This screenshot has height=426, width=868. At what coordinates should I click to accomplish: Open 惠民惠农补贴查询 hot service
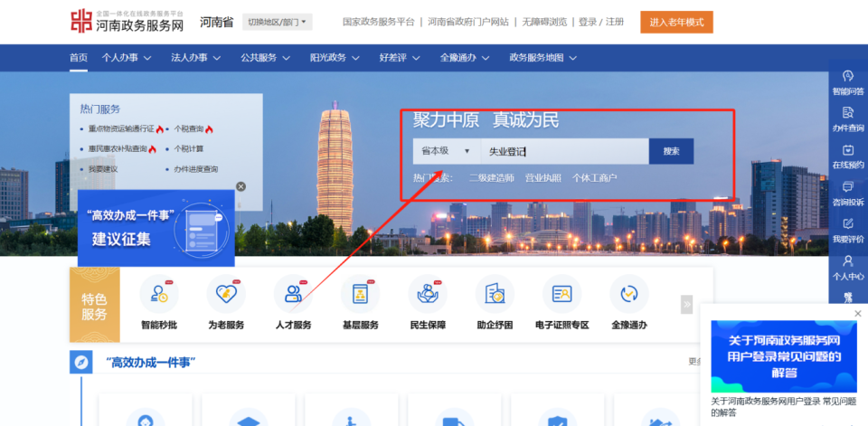tap(118, 149)
